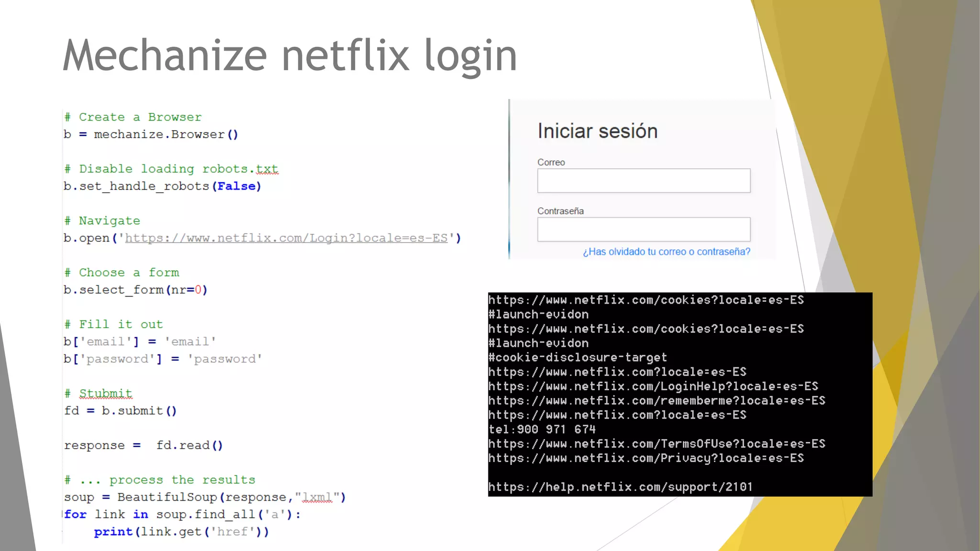980x551 pixels.
Task: Click the BeautifulSoup 'lxml' code line
Action: [205, 497]
